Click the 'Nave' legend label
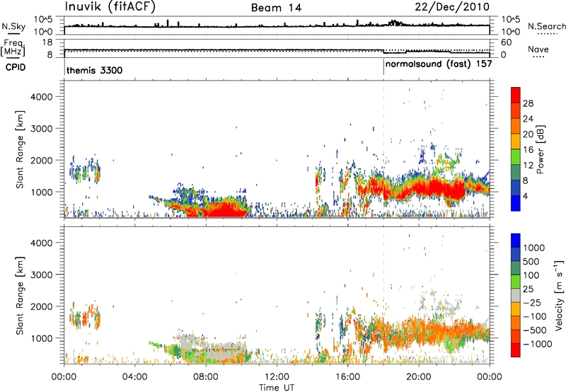This screenshot has width=566, height=392. [x=538, y=50]
